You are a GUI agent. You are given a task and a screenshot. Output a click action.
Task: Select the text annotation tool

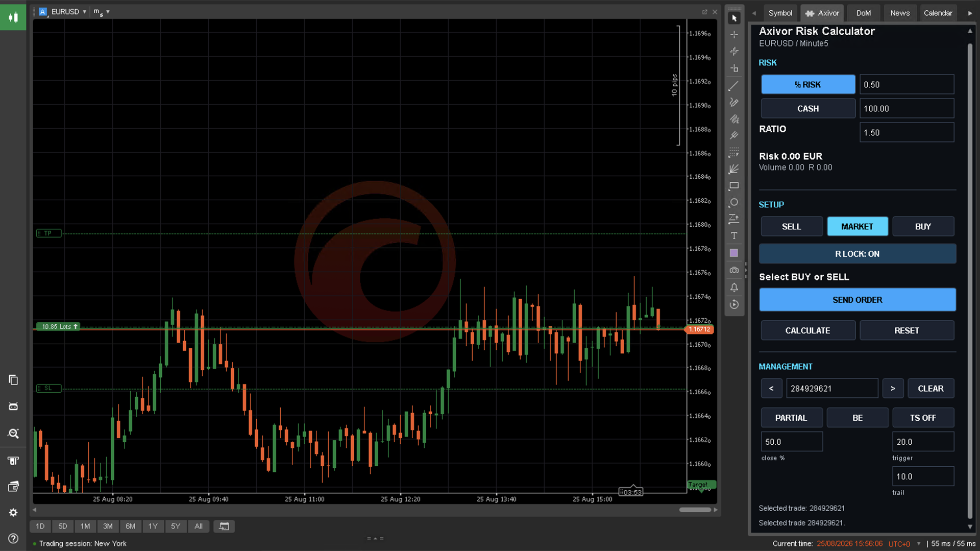pos(734,236)
